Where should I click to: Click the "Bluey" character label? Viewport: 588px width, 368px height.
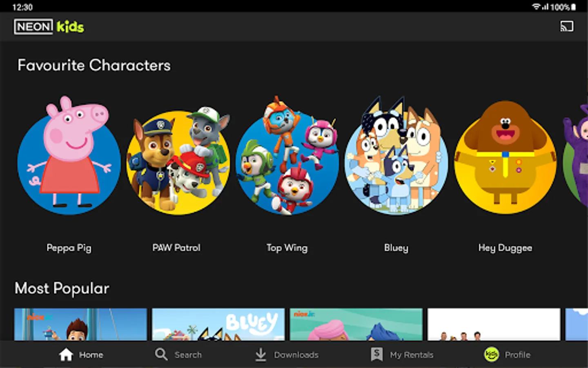(x=396, y=248)
